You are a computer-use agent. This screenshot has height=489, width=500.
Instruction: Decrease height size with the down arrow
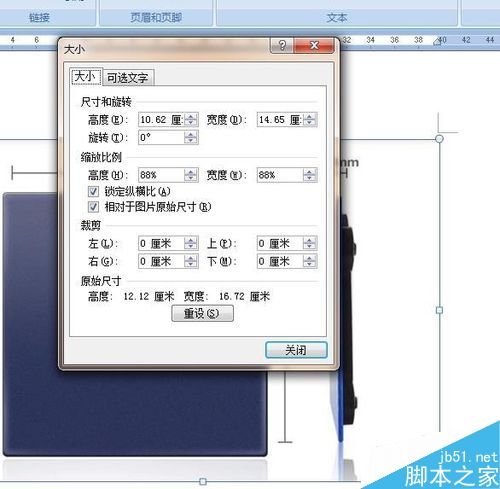[191, 123]
